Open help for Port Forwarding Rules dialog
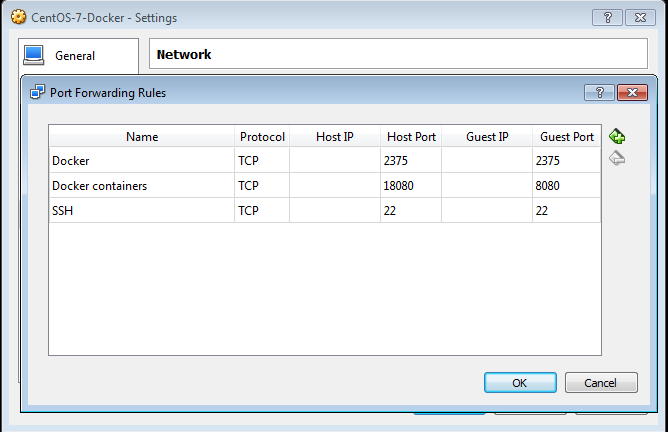The image size is (668, 432). 599,92
